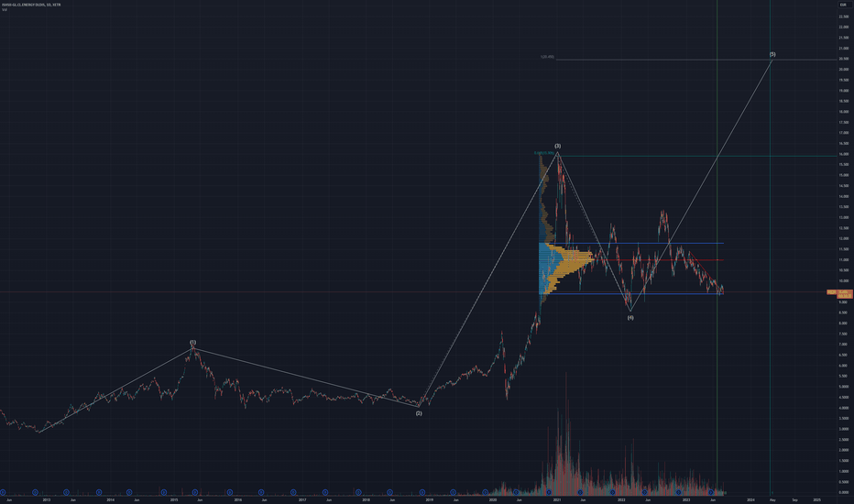Viewport: 854px width, 504px height.
Task: Click the May label on time axis
Action: pyautogui.click(x=772, y=499)
